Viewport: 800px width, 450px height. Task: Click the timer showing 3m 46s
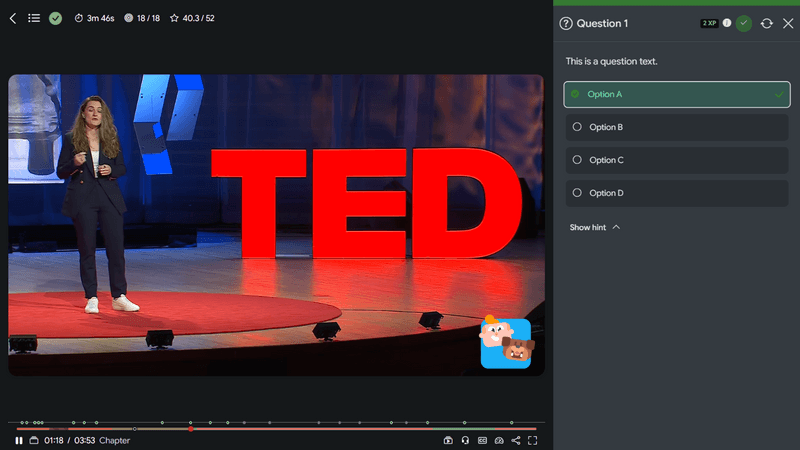[94, 18]
